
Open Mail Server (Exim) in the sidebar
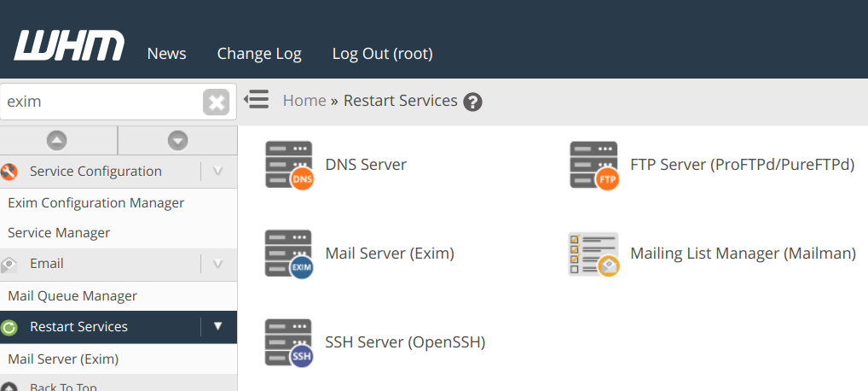click(x=63, y=359)
